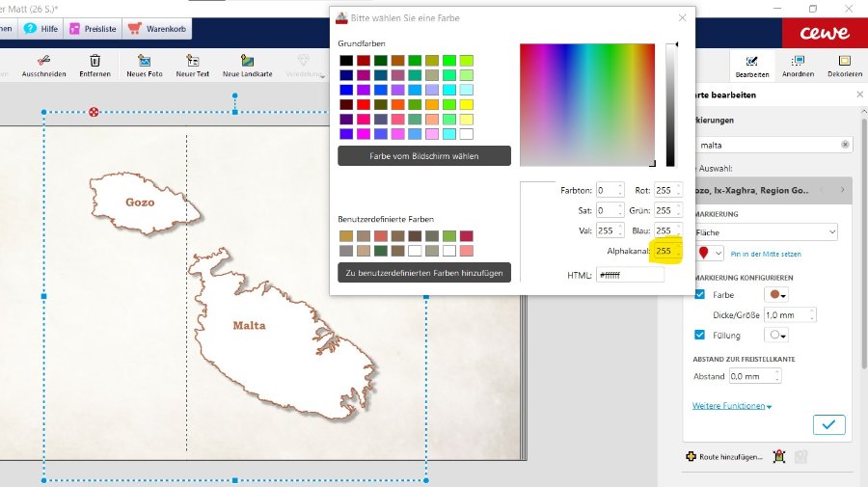
Task: Click Route hinzufügen
Action: (724, 456)
